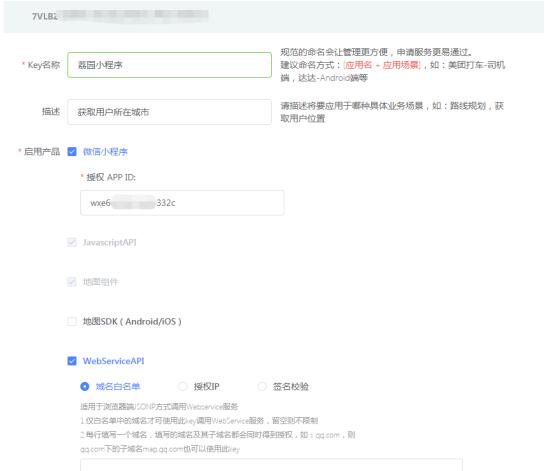
Task: Toggle the JavascriptAPI checkbox
Action: pos(72,242)
